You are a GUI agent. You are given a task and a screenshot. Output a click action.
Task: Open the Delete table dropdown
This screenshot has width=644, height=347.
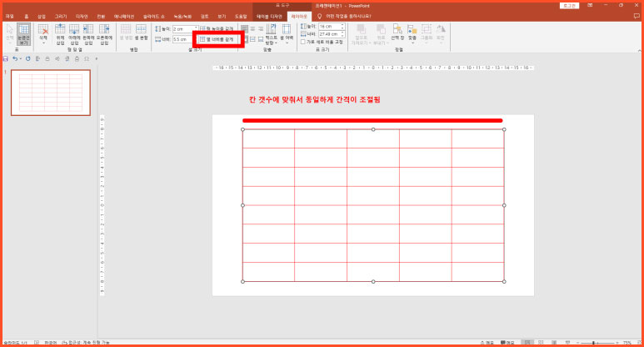coord(43,34)
